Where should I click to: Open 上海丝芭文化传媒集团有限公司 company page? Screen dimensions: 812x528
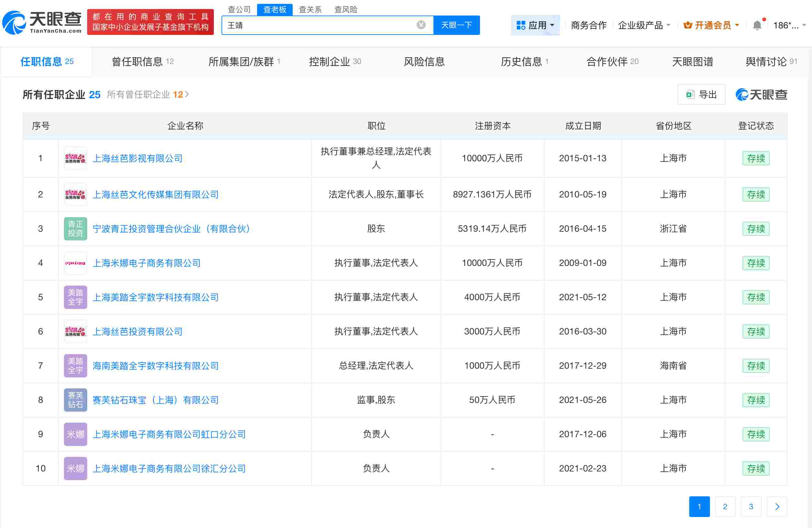tap(156, 195)
